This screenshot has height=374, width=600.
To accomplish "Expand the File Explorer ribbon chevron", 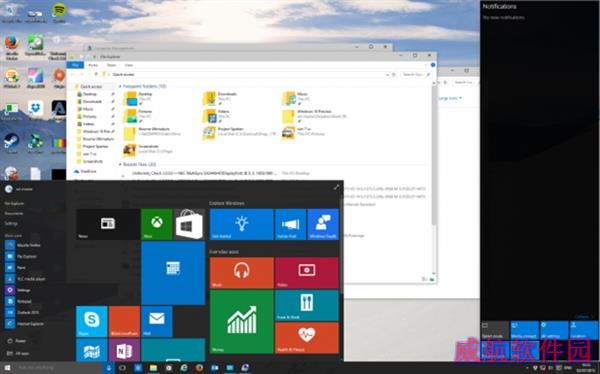I will (x=426, y=65).
